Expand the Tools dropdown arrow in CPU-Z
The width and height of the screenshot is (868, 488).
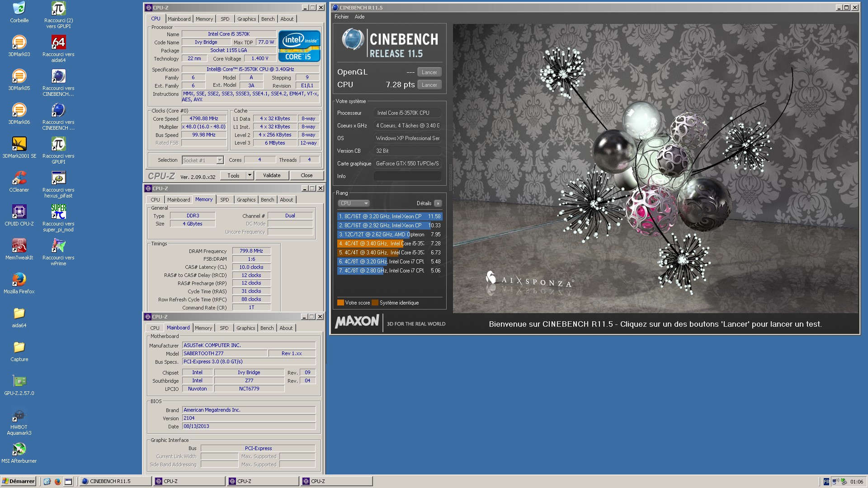tap(250, 175)
